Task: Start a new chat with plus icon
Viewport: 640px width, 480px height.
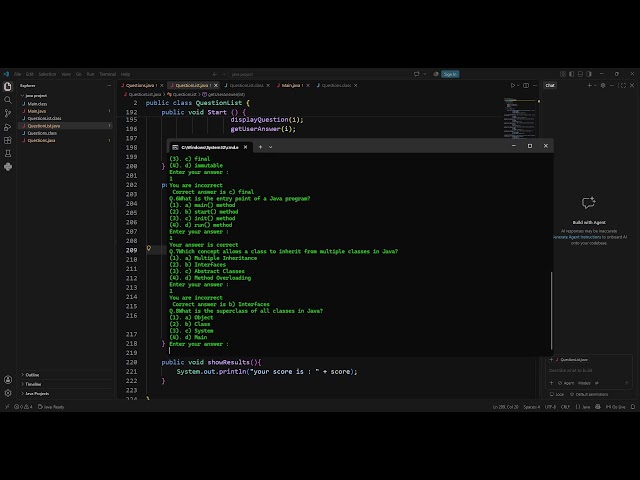Action: (x=589, y=85)
